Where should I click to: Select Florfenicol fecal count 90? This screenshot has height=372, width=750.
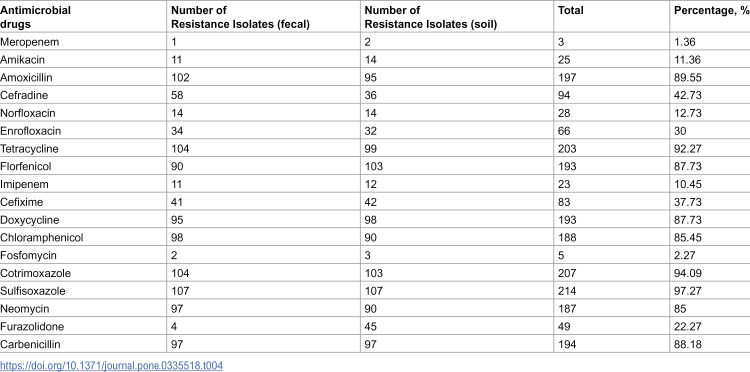pos(177,166)
